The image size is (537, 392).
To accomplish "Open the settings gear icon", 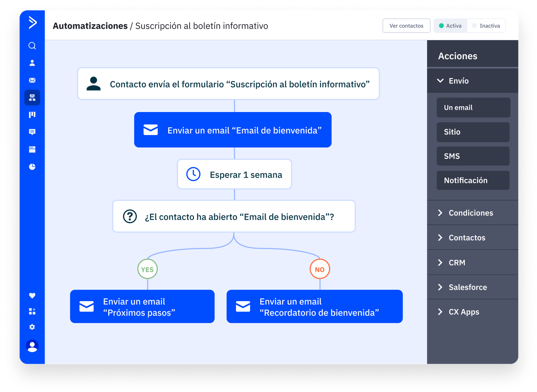I will tap(32, 327).
